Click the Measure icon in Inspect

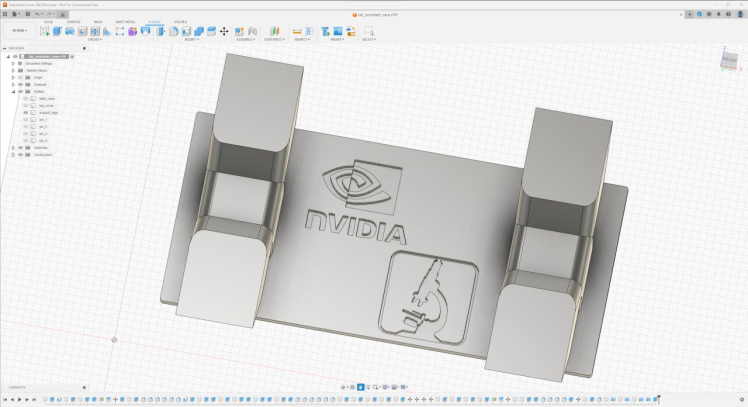(x=296, y=31)
